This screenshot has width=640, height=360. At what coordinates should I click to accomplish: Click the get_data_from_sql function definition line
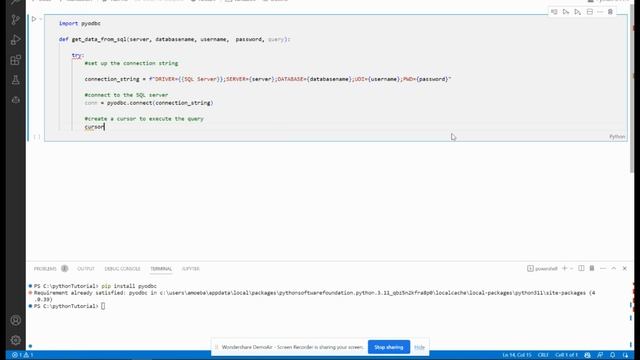click(174, 40)
